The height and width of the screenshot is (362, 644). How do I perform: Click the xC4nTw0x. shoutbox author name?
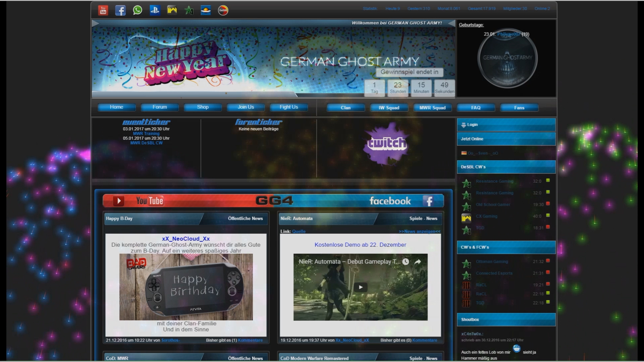[x=472, y=334]
